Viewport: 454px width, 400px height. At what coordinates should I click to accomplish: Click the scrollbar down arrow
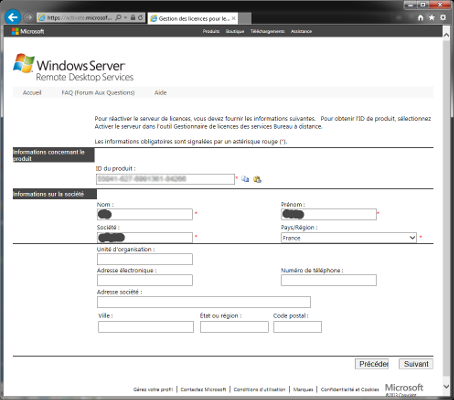[446, 387]
